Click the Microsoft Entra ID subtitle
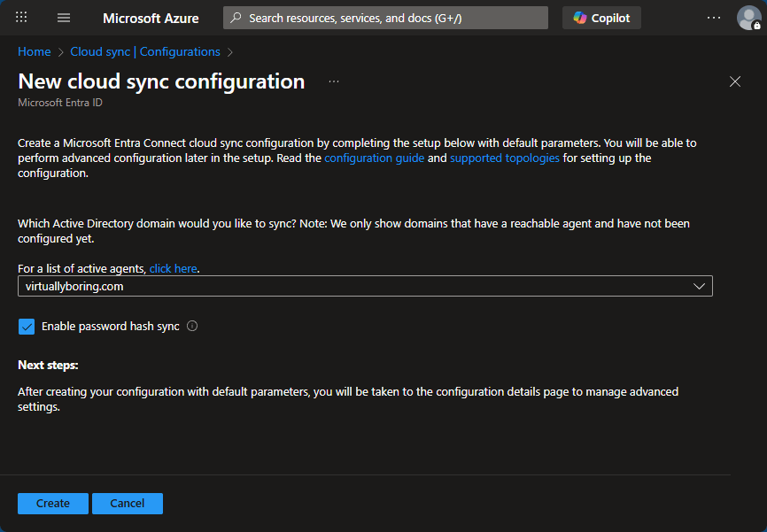The width and height of the screenshot is (767, 532). [x=60, y=103]
